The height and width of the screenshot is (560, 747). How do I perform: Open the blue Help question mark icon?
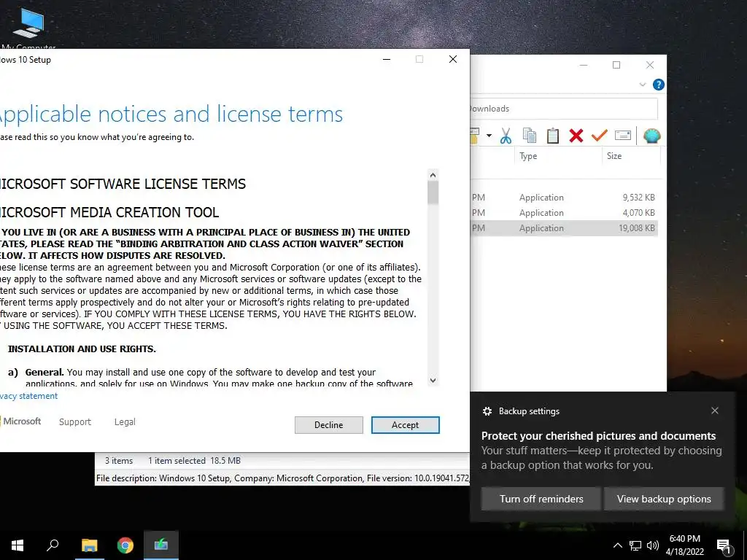click(659, 85)
